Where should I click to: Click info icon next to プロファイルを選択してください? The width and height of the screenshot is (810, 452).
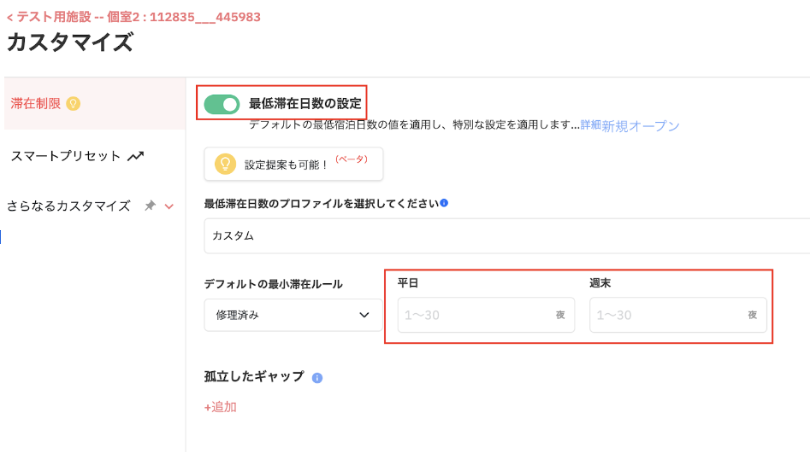(444, 203)
